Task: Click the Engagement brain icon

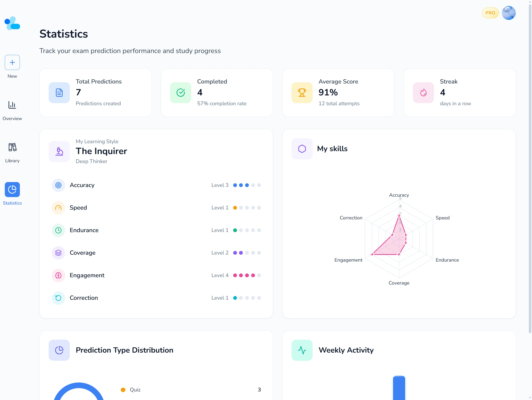Action: (x=58, y=275)
